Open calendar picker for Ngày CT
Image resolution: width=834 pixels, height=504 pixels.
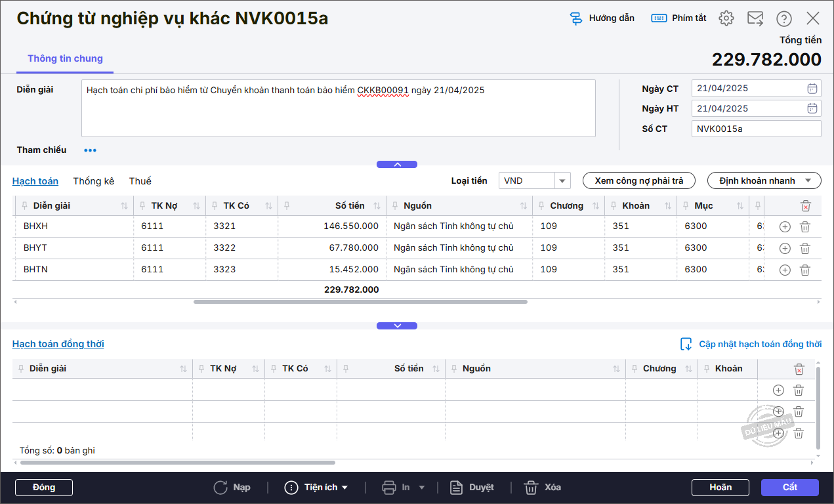812,89
